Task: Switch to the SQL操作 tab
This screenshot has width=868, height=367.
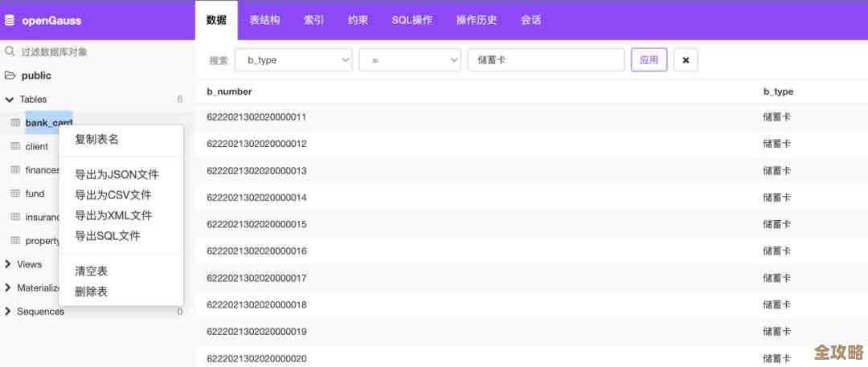Action: [x=411, y=21]
